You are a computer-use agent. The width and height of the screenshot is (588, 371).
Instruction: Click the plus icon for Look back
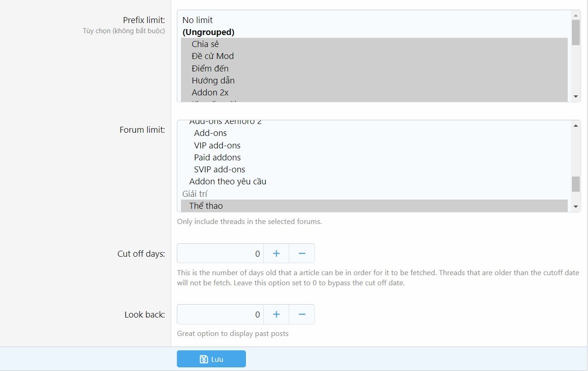(x=276, y=314)
